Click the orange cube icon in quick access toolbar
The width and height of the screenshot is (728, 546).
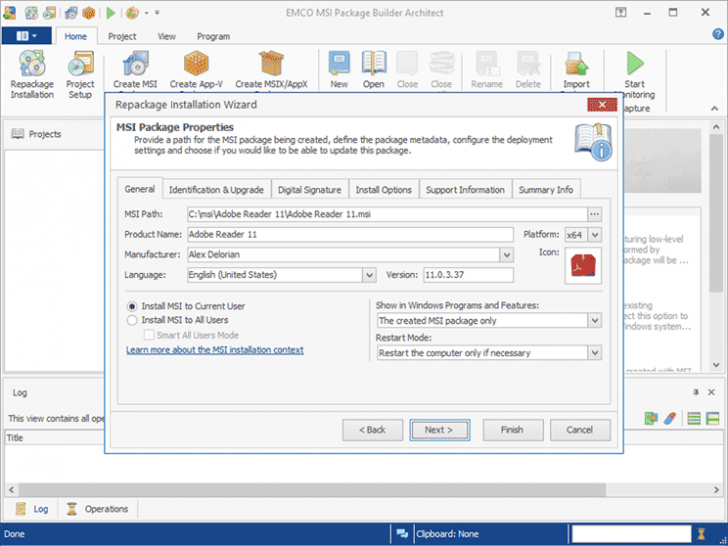coord(88,13)
